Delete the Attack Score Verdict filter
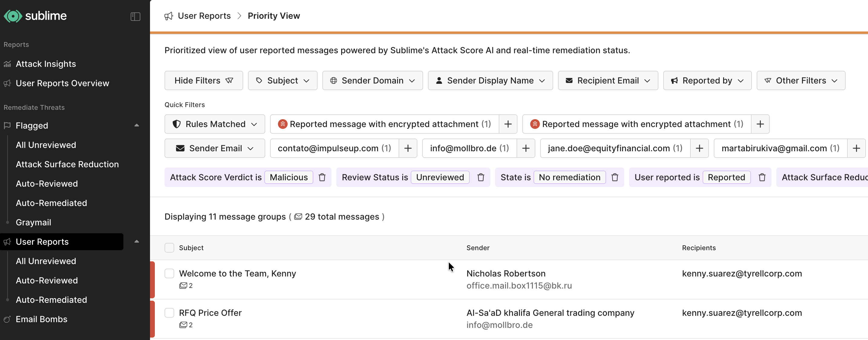Image resolution: width=868 pixels, height=340 pixels. click(x=322, y=177)
